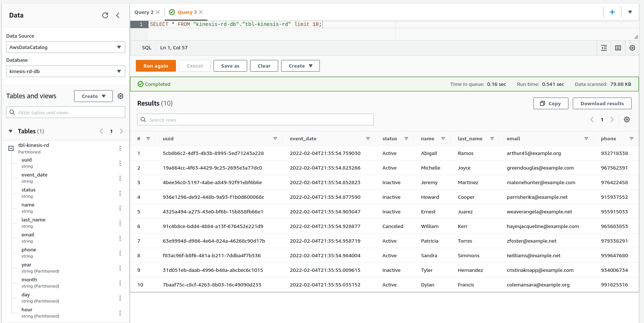
Task: Focus the Search rows field
Action: click(256, 119)
